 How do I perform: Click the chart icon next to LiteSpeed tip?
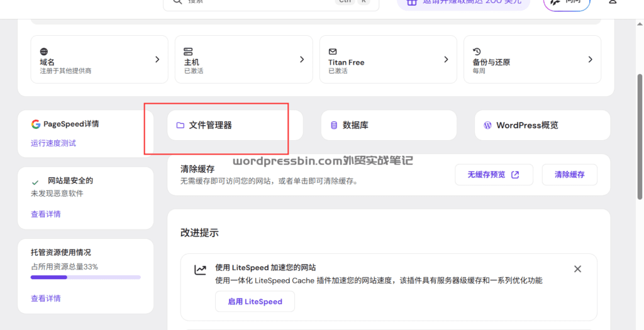201,270
